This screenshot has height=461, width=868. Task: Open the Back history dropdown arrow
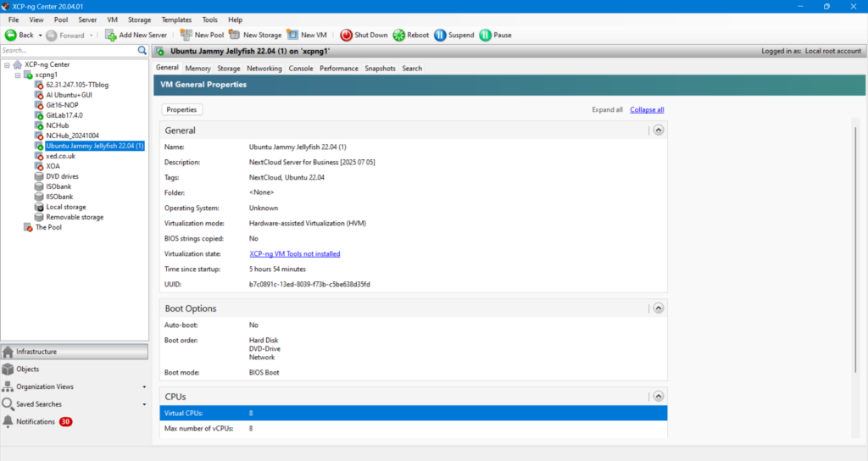point(40,36)
